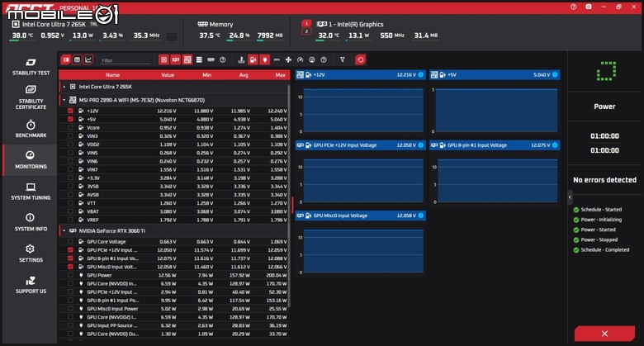Open Support Us in the sidebar
644x346 pixels.
[x=31, y=285]
